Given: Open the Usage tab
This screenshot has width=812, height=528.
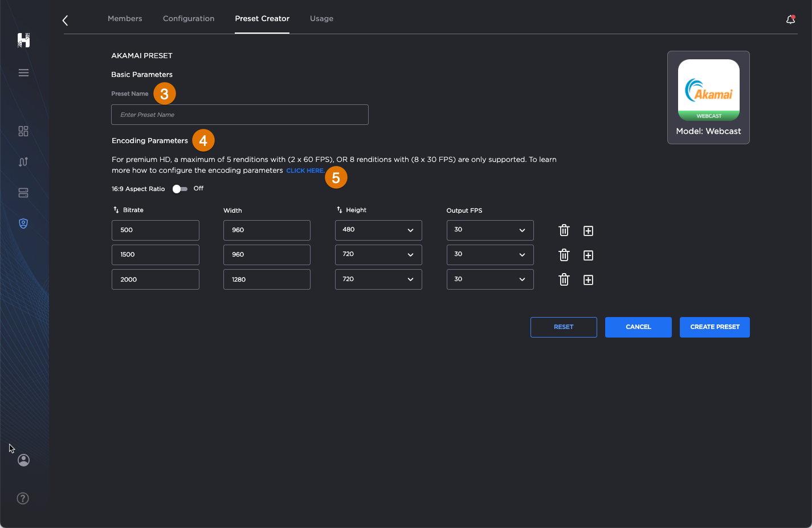Looking at the screenshot, I should tap(321, 18).
